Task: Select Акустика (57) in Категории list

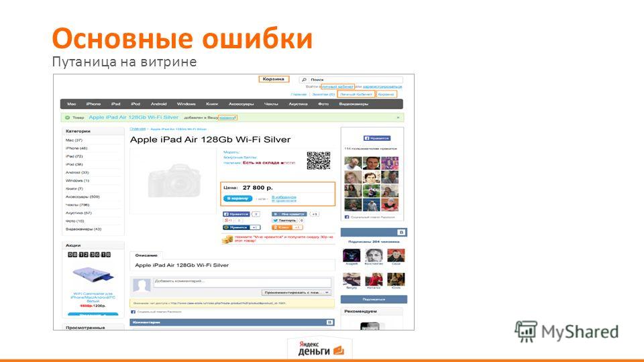Action: pyautogui.click(x=78, y=213)
